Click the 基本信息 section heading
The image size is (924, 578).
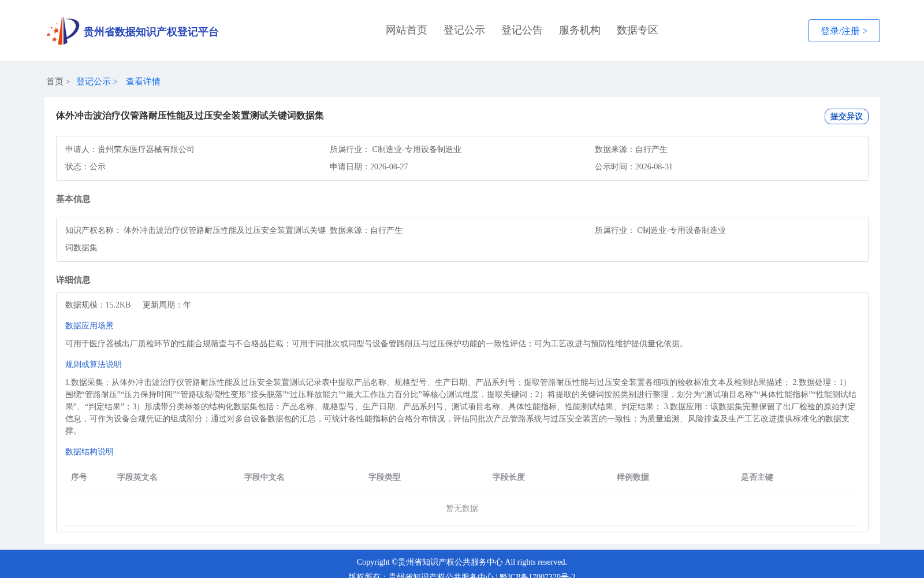click(73, 199)
